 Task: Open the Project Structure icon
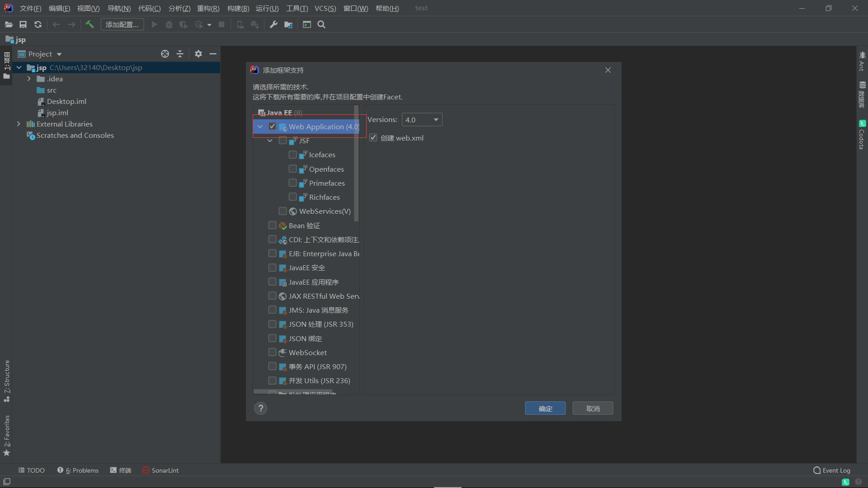click(288, 24)
